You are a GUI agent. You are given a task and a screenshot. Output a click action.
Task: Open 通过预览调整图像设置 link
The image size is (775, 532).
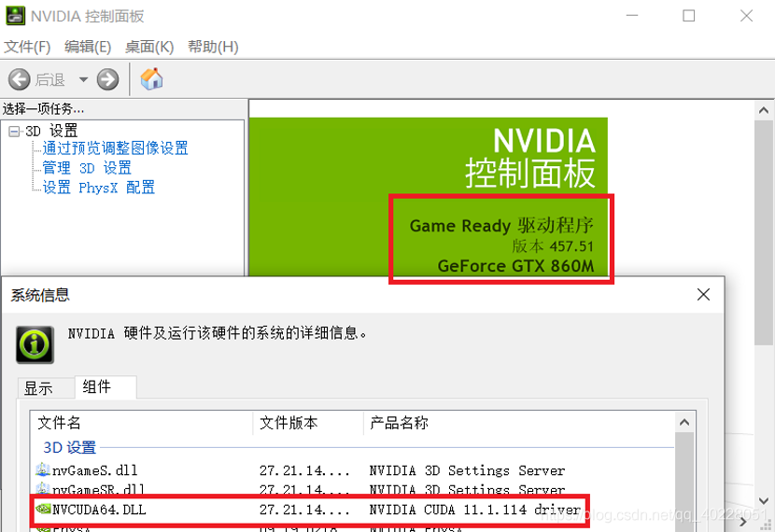point(115,148)
